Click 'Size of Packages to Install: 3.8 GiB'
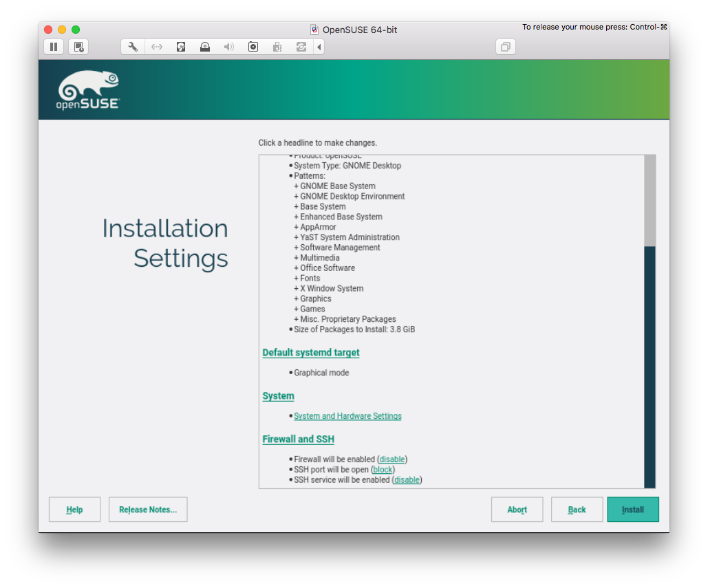The height and width of the screenshot is (588, 708). click(354, 329)
